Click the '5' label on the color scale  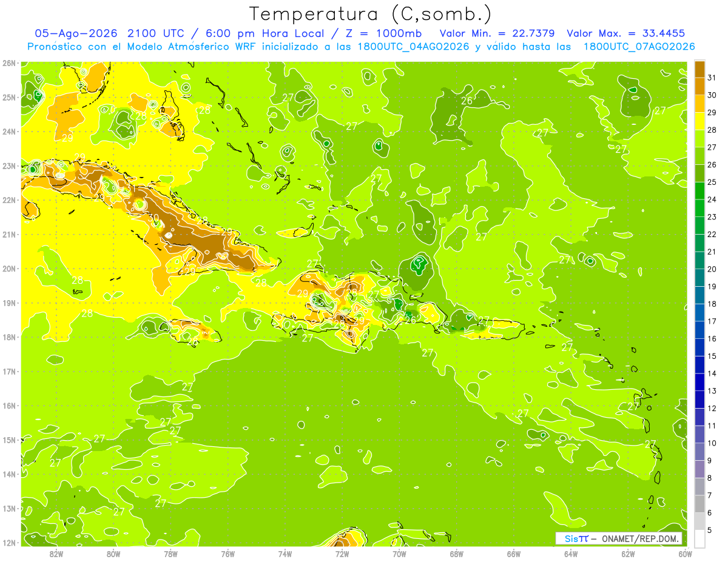click(x=710, y=530)
